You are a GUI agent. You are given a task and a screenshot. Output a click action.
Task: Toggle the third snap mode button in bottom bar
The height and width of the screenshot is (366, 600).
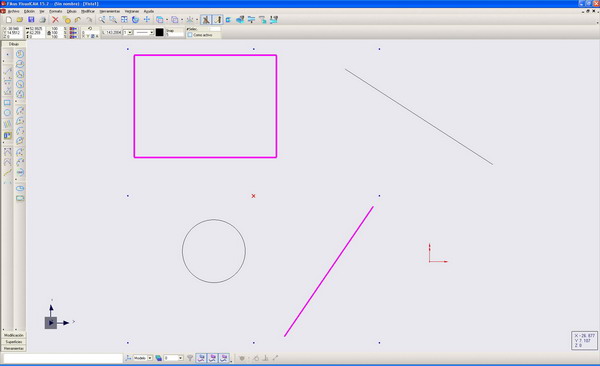(x=224, y=358)
